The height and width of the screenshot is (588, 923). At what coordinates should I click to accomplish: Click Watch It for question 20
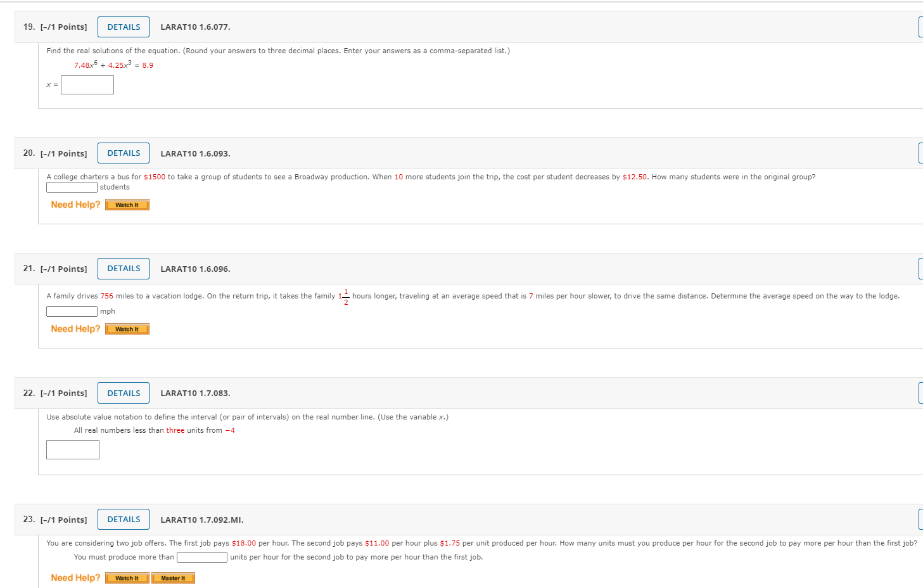point(127,205)
